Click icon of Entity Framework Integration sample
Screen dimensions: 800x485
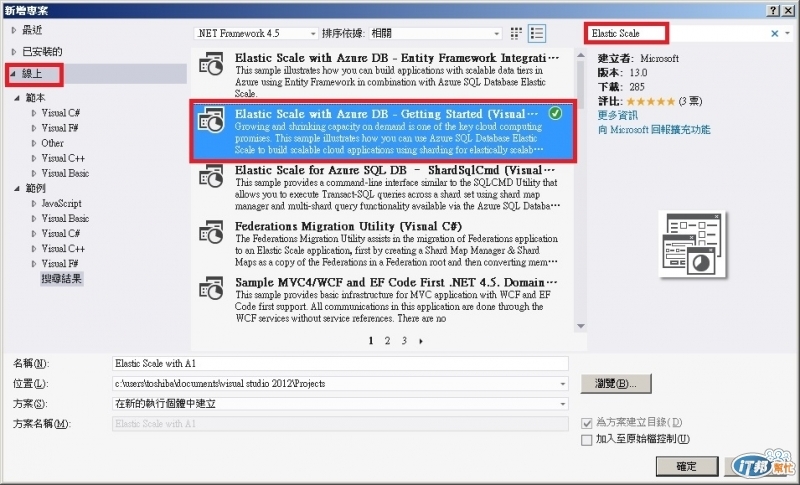tap(211, 64)
